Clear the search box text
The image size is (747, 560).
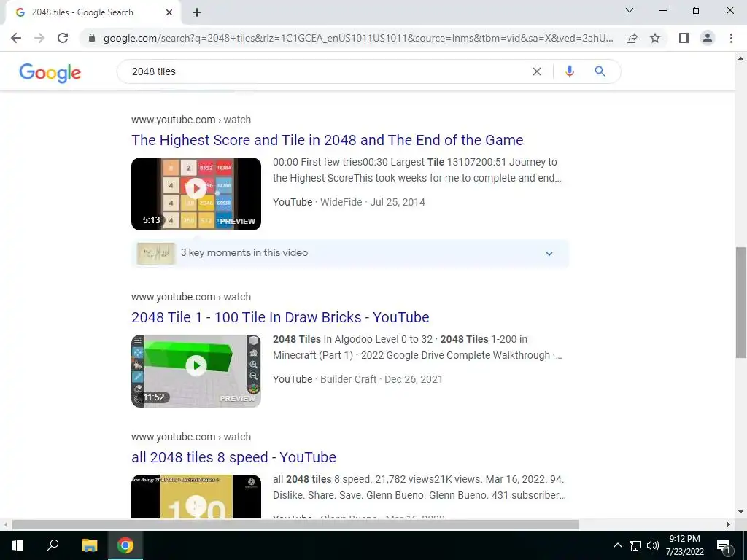point(536,71)
